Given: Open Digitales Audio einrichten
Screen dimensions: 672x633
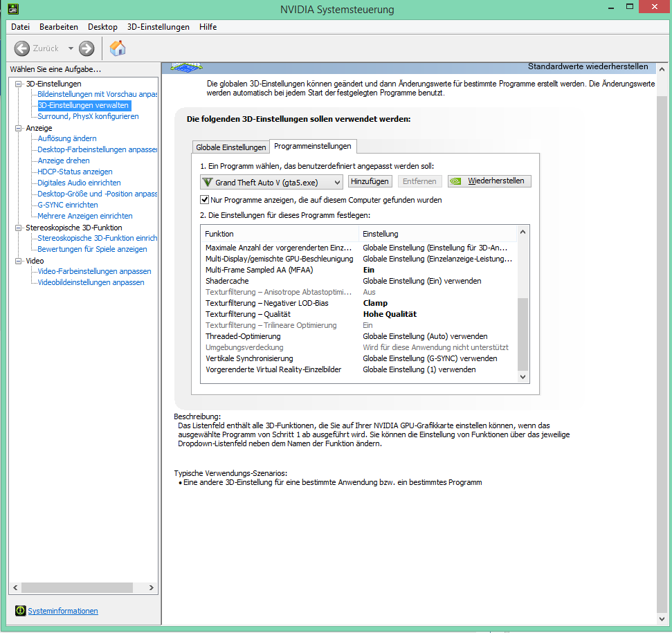Looking at the screenshot, I should point(79,183).
